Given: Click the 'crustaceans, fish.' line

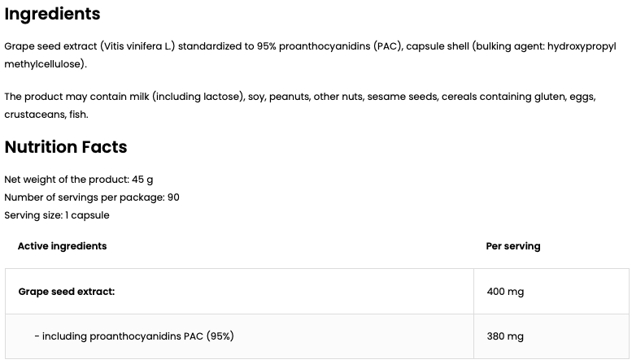Looking at the screenshot, I should click(46, 115).
